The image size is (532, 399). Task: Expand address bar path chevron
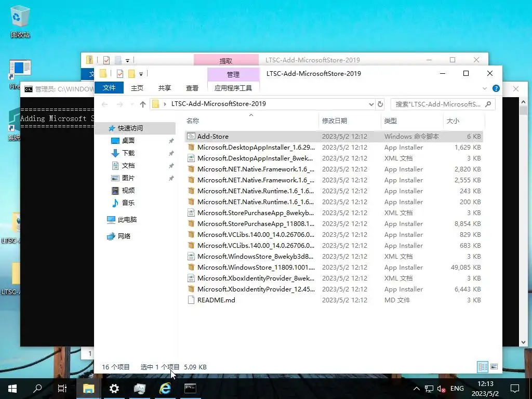(165, 104)
